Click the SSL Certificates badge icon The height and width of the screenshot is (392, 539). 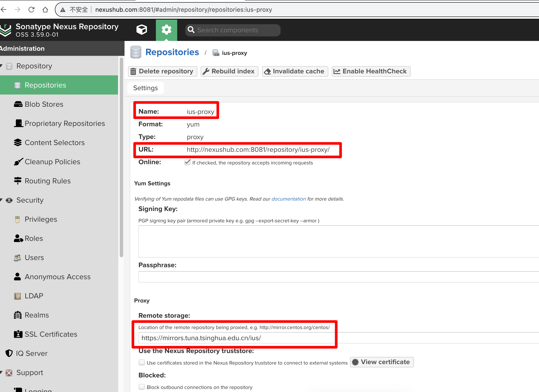pos(18,334)
